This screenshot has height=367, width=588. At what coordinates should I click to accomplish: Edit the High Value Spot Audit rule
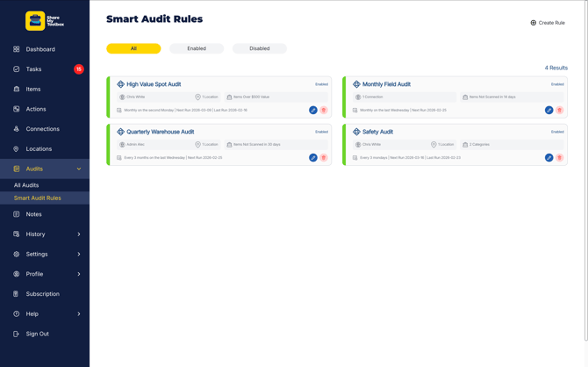click(313, 110)
